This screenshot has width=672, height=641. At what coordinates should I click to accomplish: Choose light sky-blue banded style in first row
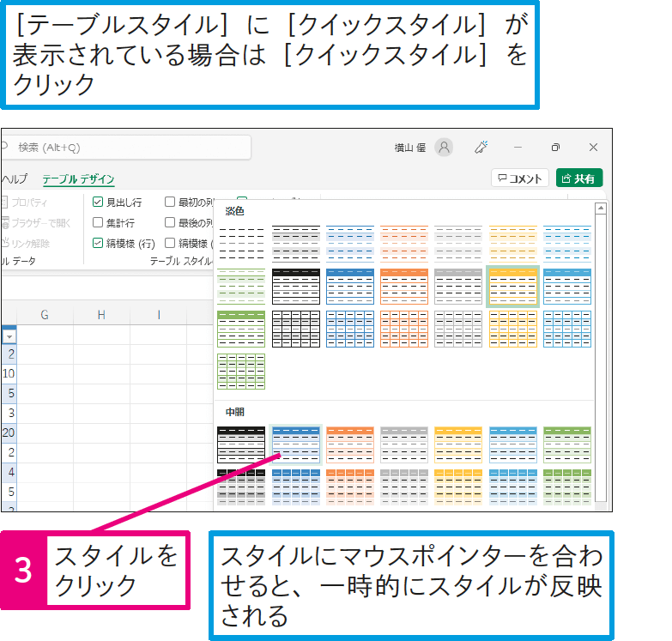tap(567, 244)
